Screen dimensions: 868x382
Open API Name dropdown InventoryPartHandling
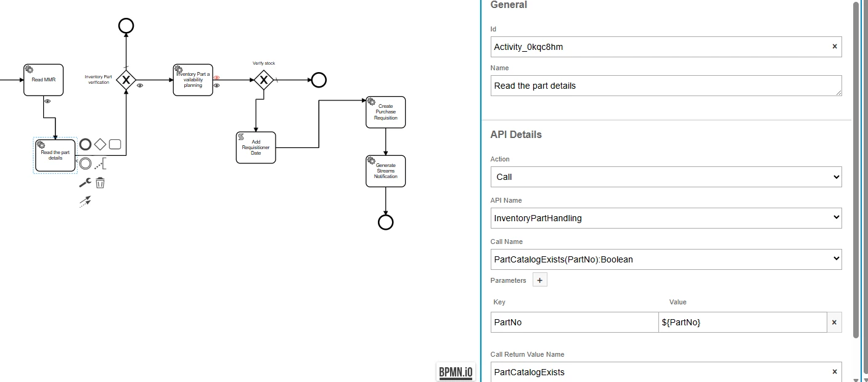666,218
